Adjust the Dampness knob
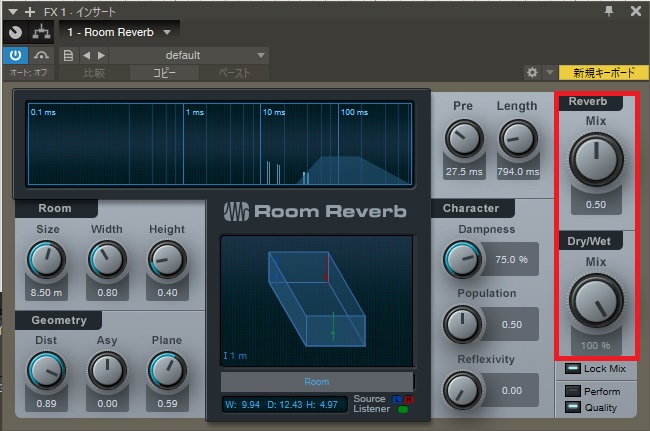This screenshot has width=650, height=431. pyautogui.click(x=462, y=259)
